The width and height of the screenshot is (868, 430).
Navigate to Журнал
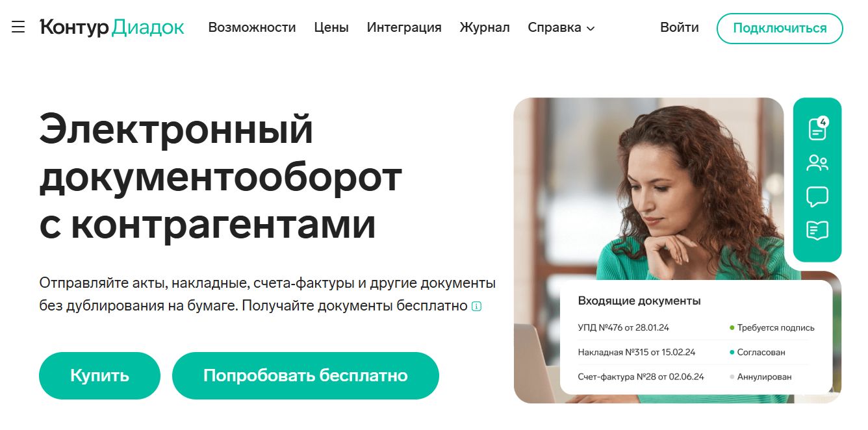(x=485, y=27)
